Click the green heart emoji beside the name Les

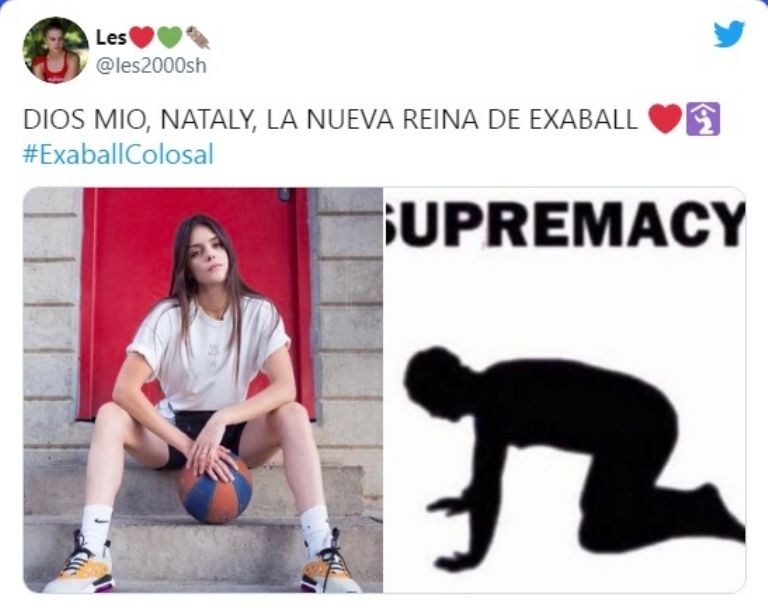click(170, 37)
